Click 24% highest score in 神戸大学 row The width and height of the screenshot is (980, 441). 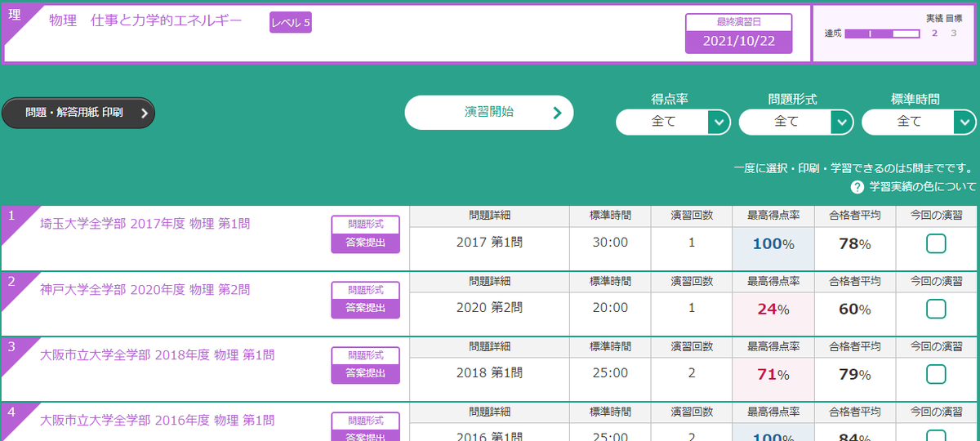click(773, 309)
